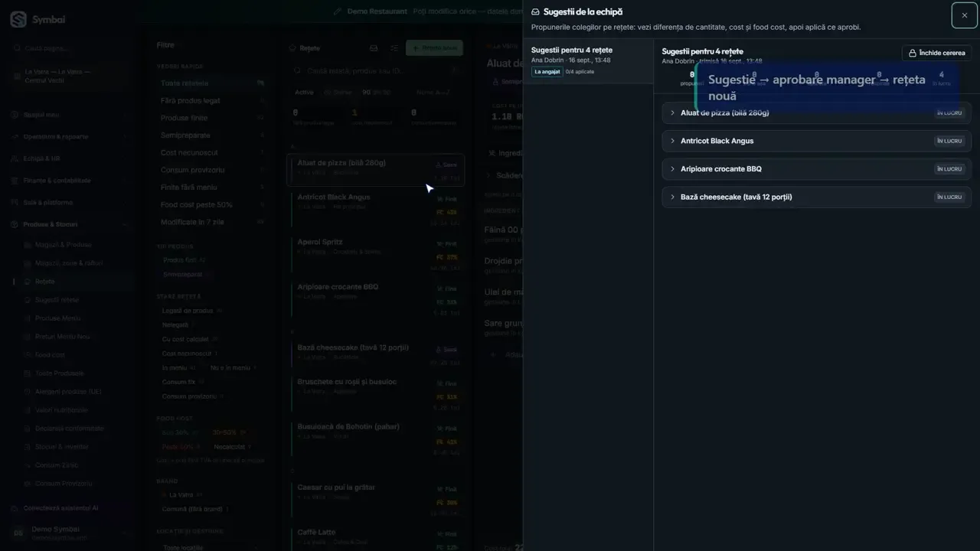This screenshot has width=980, height=551.
Task: Open Spațiul meu in the sidebar
Action: 69,115
